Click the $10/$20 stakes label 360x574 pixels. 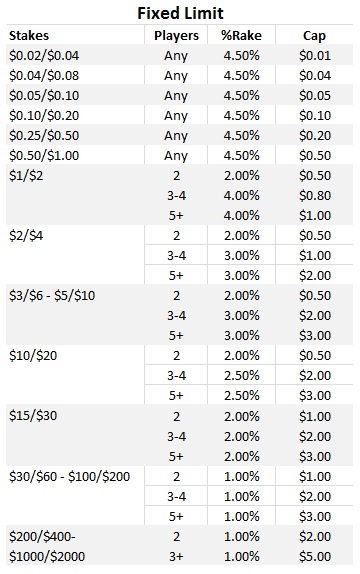pyautogui.click(x=33, y=355)
